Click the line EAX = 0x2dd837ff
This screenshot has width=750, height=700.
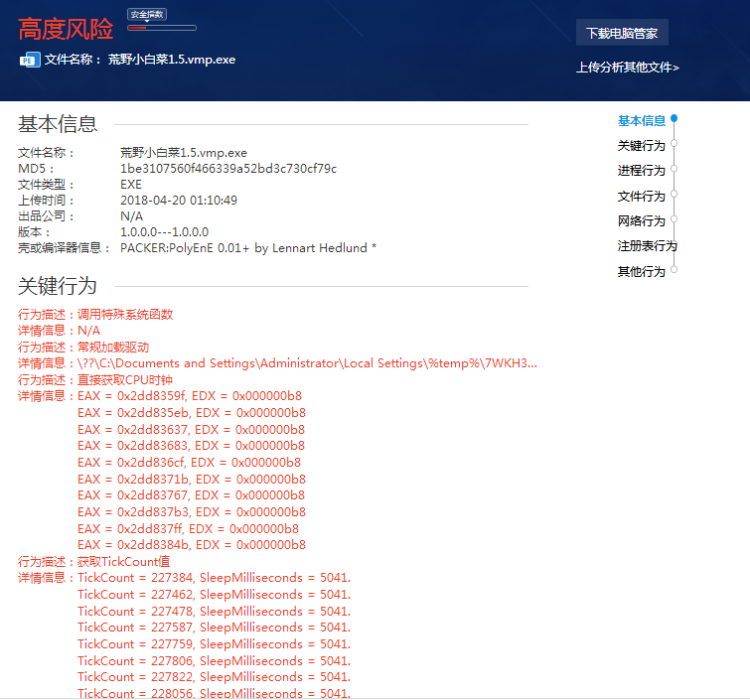coord(188,529)
